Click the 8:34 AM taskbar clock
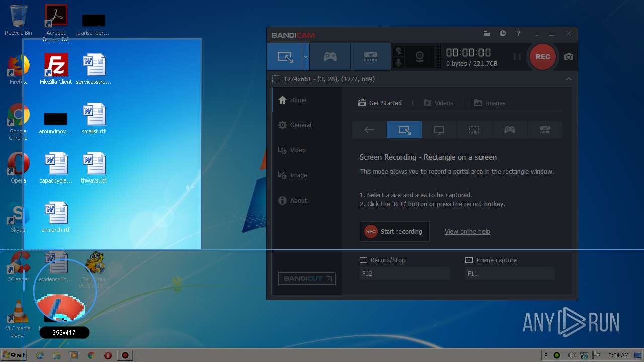 (x=618, y=355)
